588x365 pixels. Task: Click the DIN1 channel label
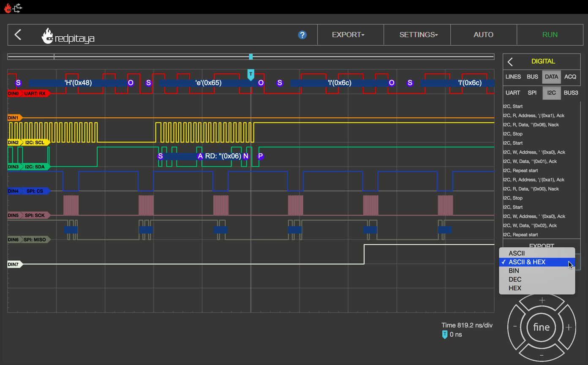pos(15,118)
